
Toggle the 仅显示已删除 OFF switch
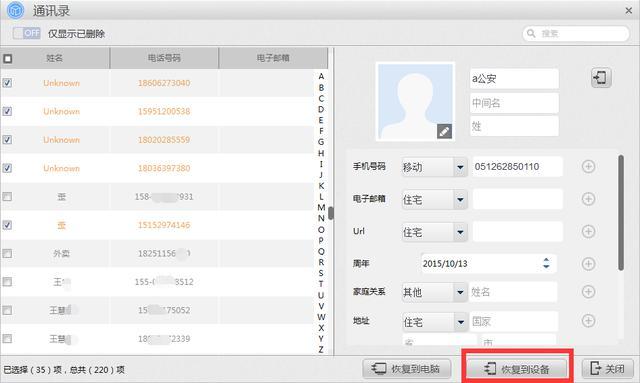click(27, 33)
